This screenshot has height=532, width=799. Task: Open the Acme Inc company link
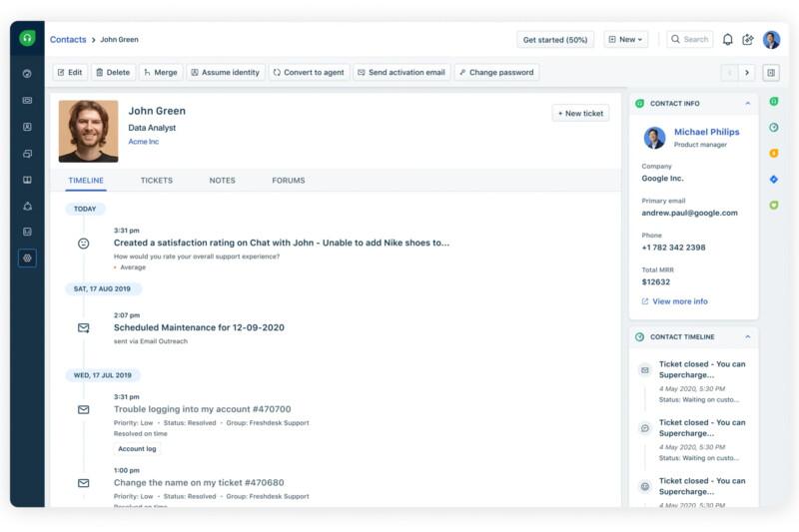143,142
